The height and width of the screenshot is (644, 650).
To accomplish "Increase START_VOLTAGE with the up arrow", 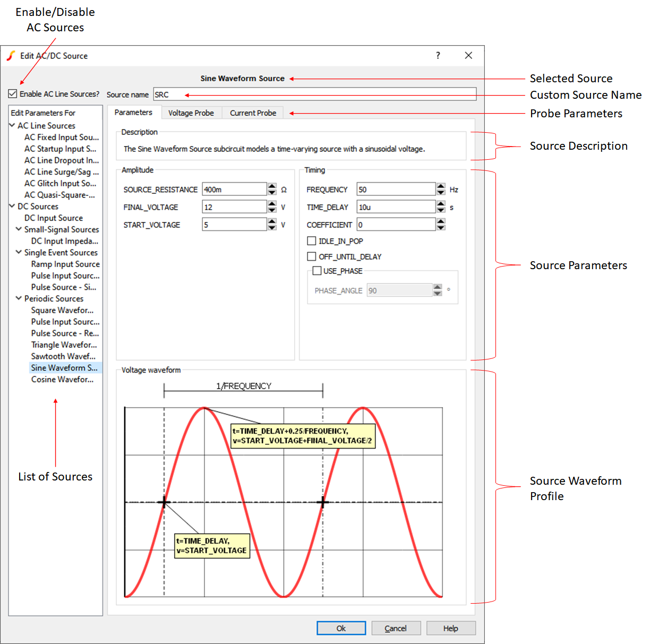I will point(272,221).
